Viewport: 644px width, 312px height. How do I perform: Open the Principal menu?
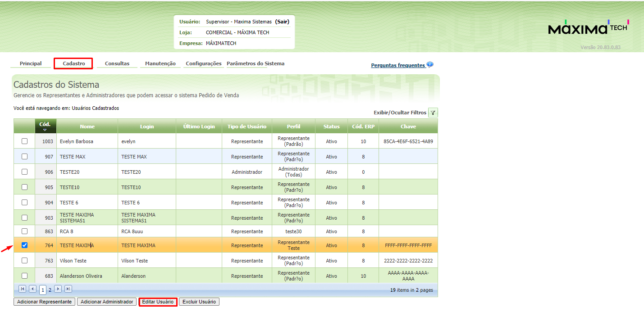[x=31, y=63]
